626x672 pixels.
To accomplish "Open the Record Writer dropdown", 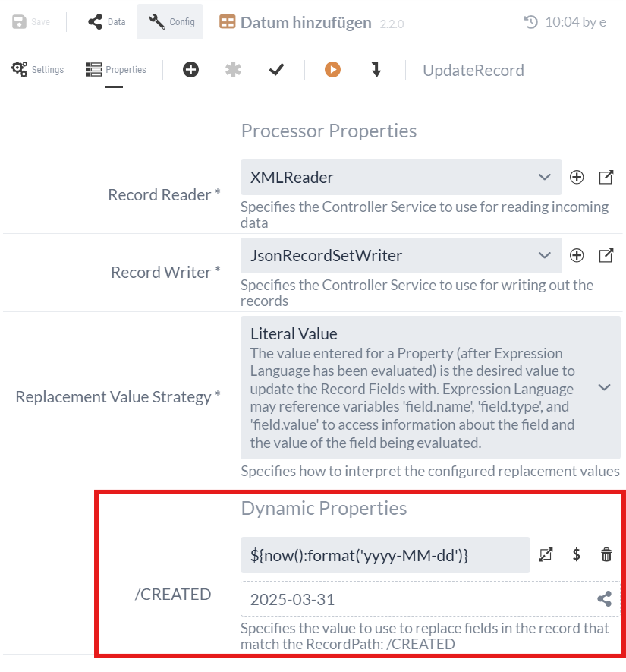I will (544, 255).
